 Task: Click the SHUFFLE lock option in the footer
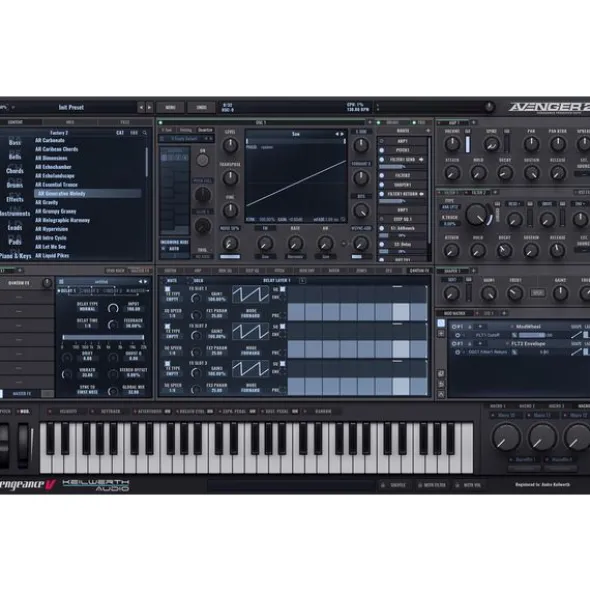point(394,485)
